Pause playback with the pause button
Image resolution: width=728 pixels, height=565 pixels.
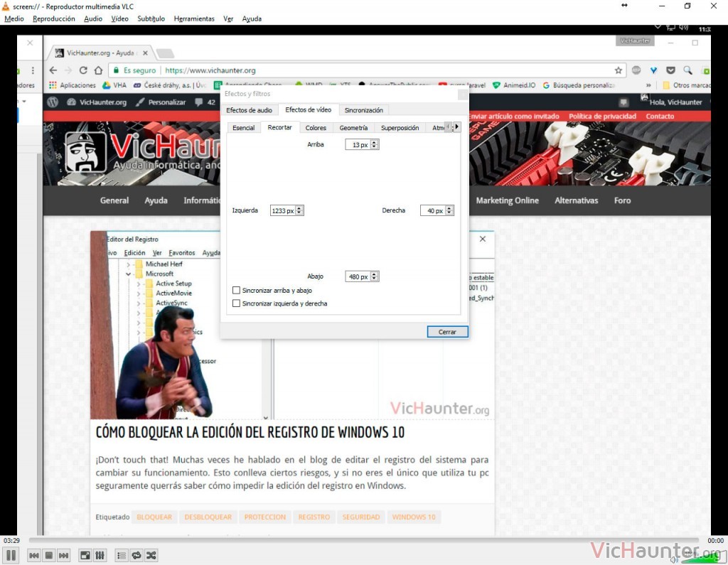pyautogui.click(x=11, y=555)
